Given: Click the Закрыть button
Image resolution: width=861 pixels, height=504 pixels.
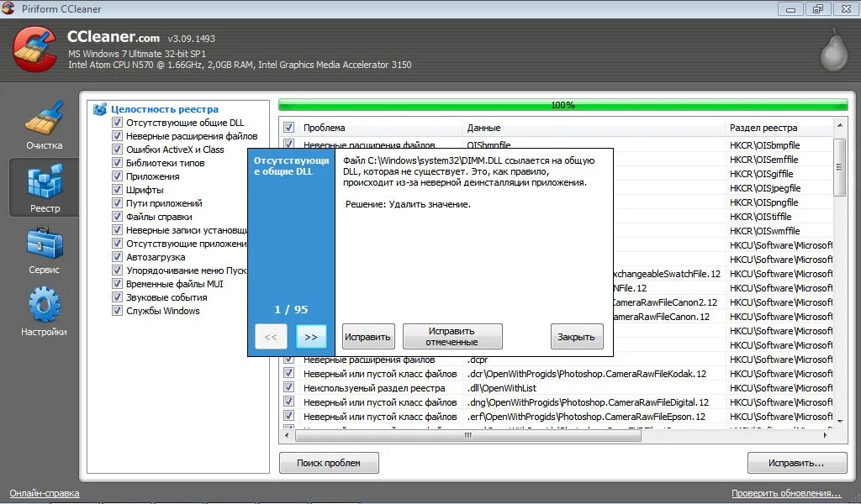Looking at the screenshot, I should [576, 337].
